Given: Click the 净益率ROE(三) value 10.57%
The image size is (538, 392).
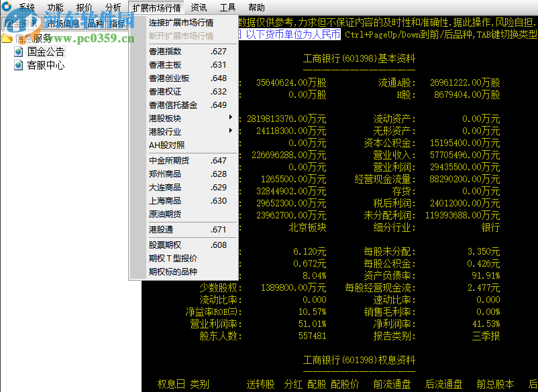Looking at the screenshot, I should pos(312,312).
